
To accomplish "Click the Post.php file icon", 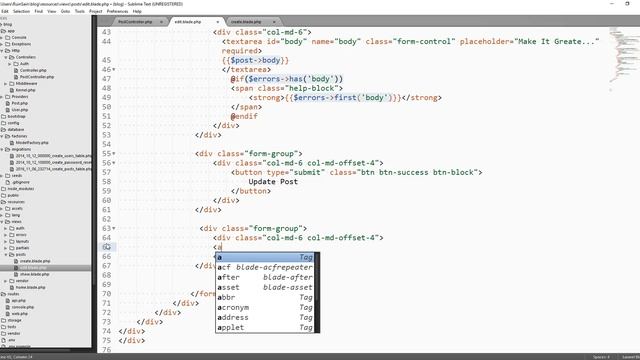I will click(7, 103).
